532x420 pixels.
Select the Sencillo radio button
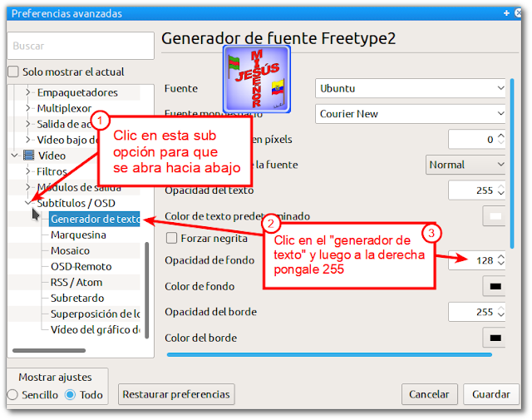(12, 394)
